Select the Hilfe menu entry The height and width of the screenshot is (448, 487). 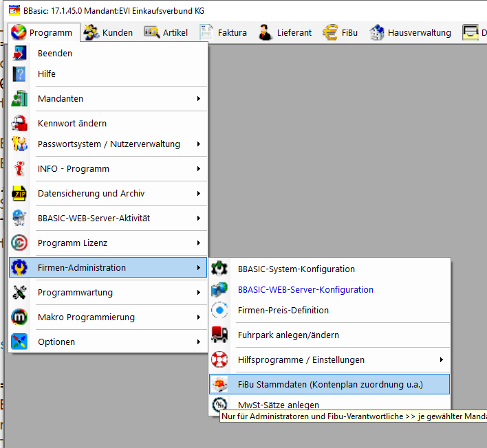pyautogui.click(x=108, y=74)
